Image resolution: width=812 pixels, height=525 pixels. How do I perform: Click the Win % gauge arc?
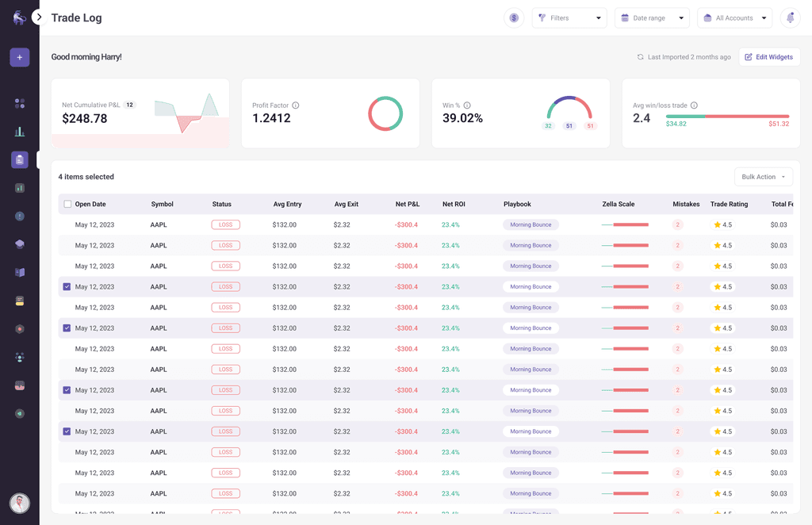(x=569, y=106)
